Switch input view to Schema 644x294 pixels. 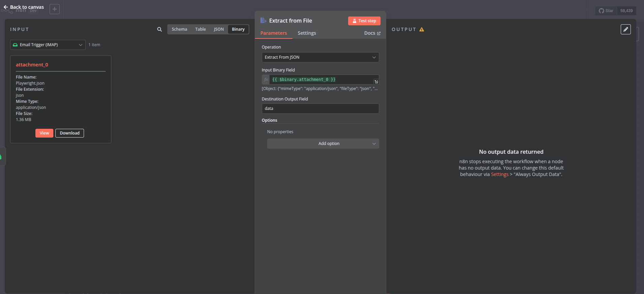(179, 29)
